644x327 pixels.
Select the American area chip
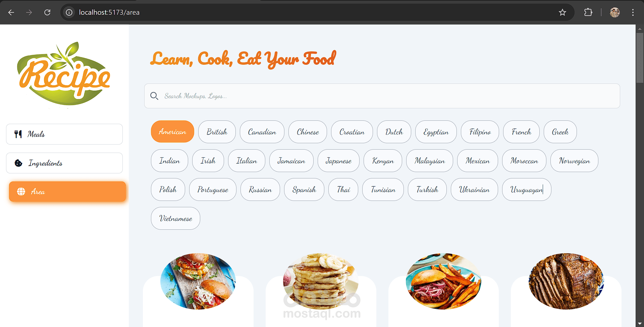[x=172, y=132]
